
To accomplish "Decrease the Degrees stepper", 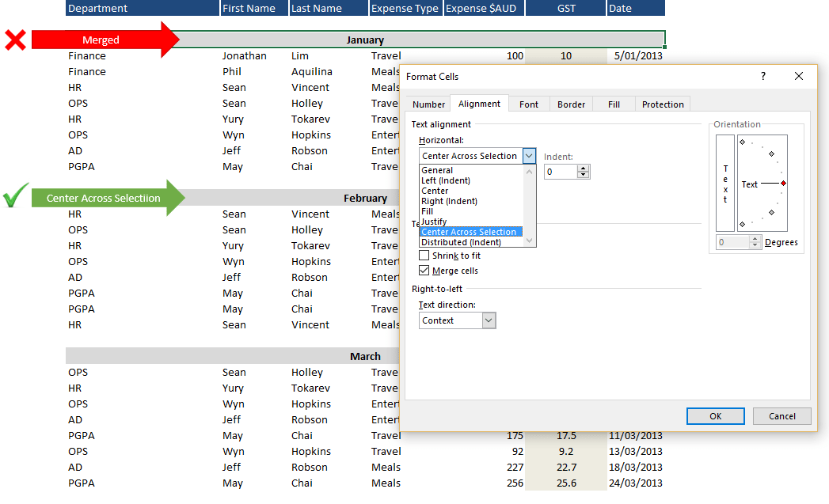I will pos(755,245).
